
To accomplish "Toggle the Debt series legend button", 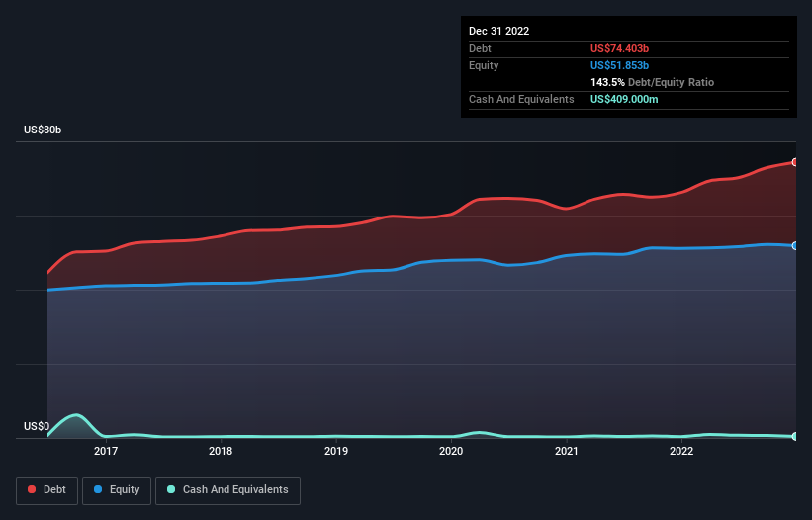I will click(x=46, y=490).
